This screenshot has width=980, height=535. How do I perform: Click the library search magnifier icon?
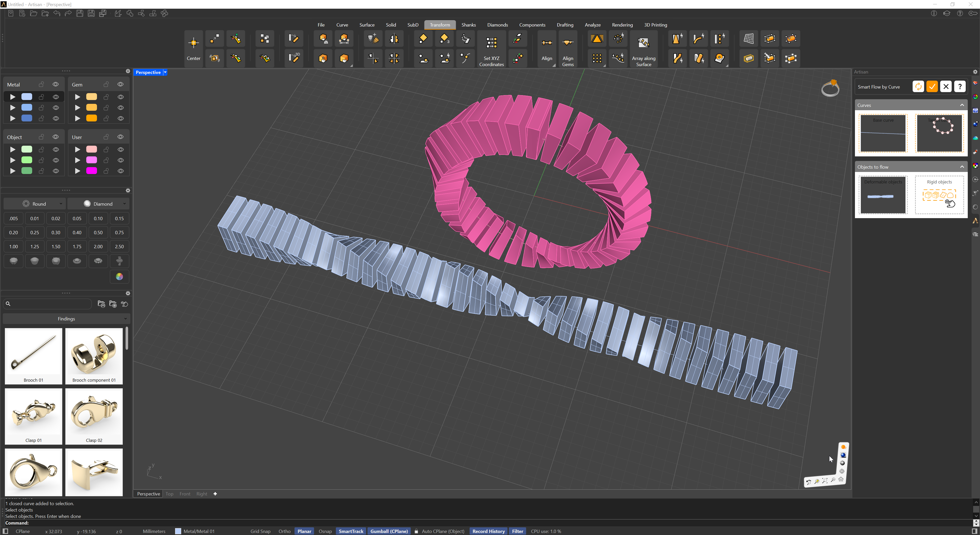[8, 304]
